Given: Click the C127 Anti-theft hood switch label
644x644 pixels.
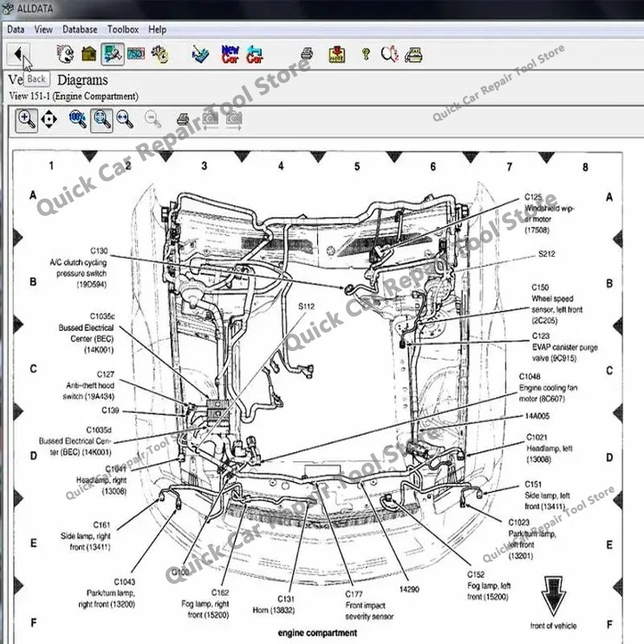Looking at the screenshot, I should [x=89, y=385].
